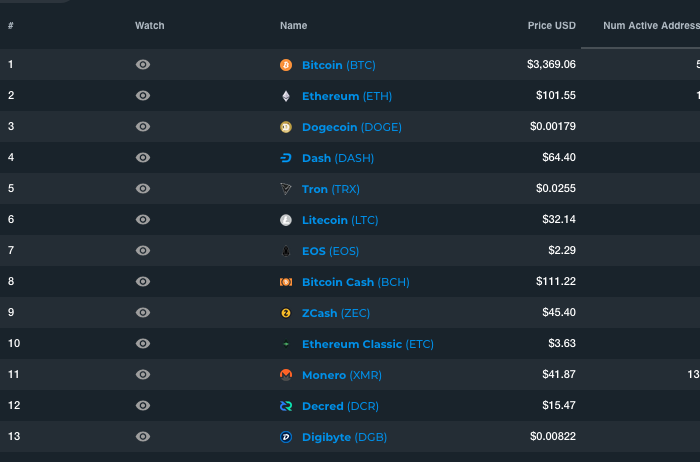The image size is (700, 462).
Task: Sort by Price USD column header
Action: pos(551,25)
